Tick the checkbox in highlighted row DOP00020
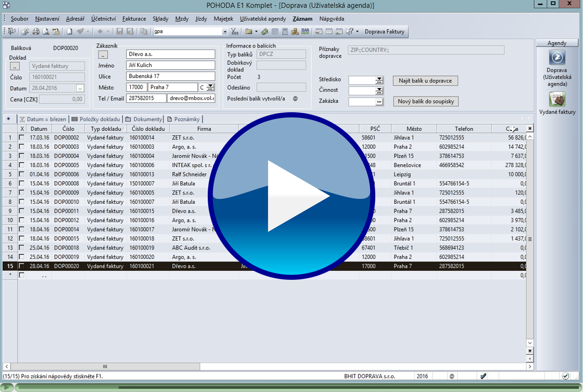This screenshot has height=392, width=583. [22, 266]
